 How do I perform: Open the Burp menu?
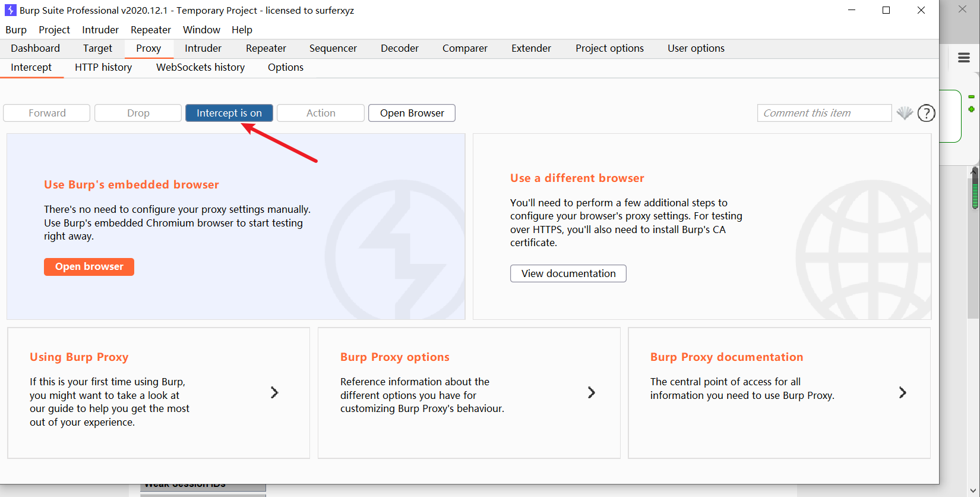coord(16,30)
